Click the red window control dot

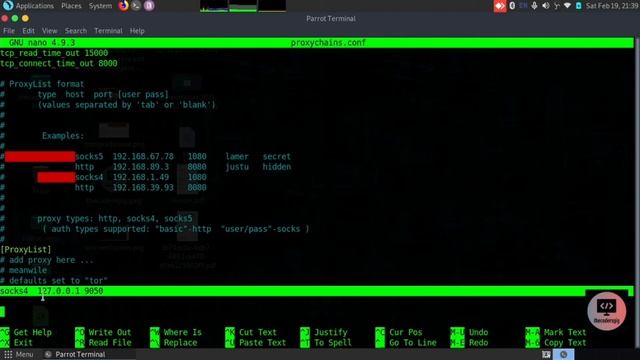point(4,18)
